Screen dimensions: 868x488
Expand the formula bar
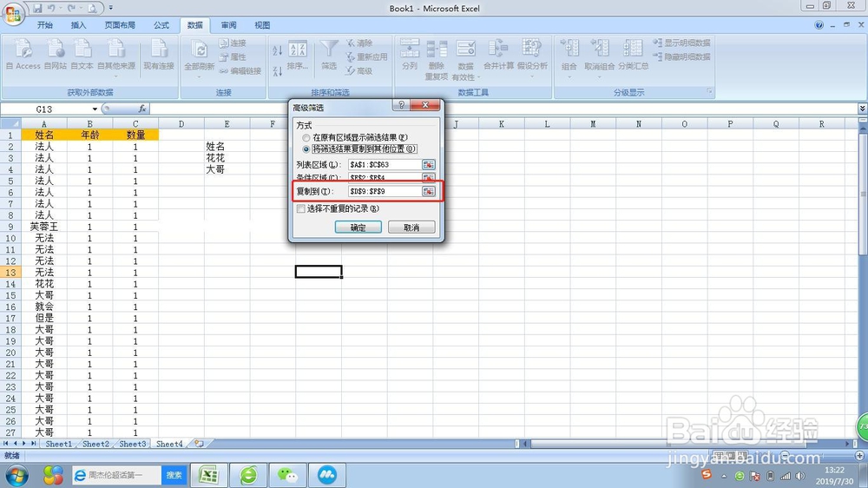(x=862, y=109)
